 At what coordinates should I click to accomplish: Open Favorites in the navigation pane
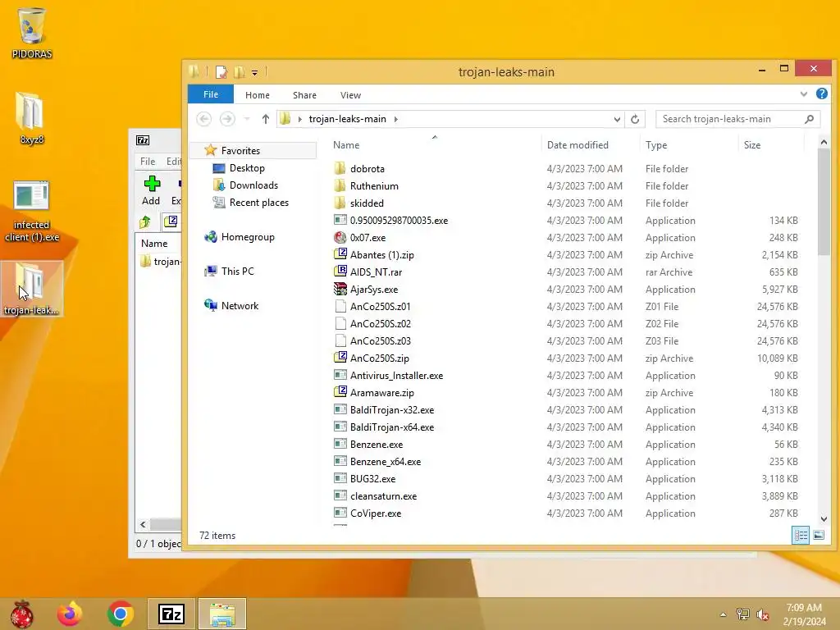point(240,151)
